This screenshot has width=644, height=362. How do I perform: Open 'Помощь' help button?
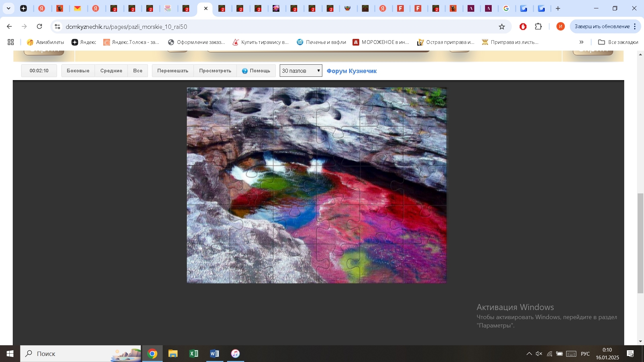click(x=256, y=71)
